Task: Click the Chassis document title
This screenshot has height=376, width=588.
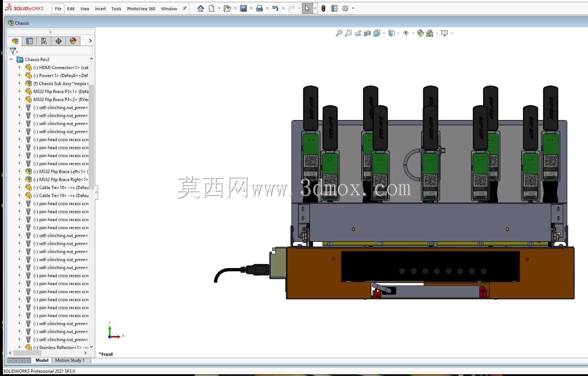Action: point(22,23)
